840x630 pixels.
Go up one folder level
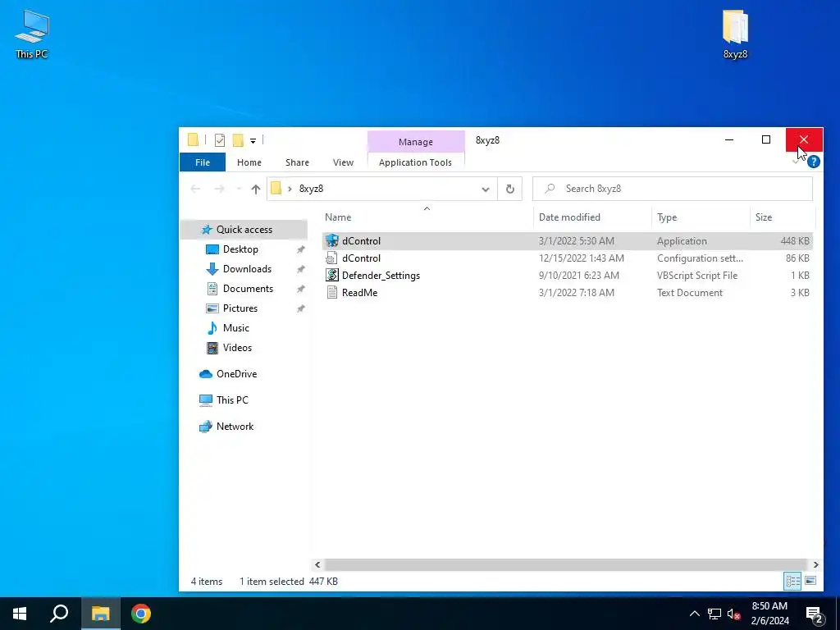pos(256,189)
